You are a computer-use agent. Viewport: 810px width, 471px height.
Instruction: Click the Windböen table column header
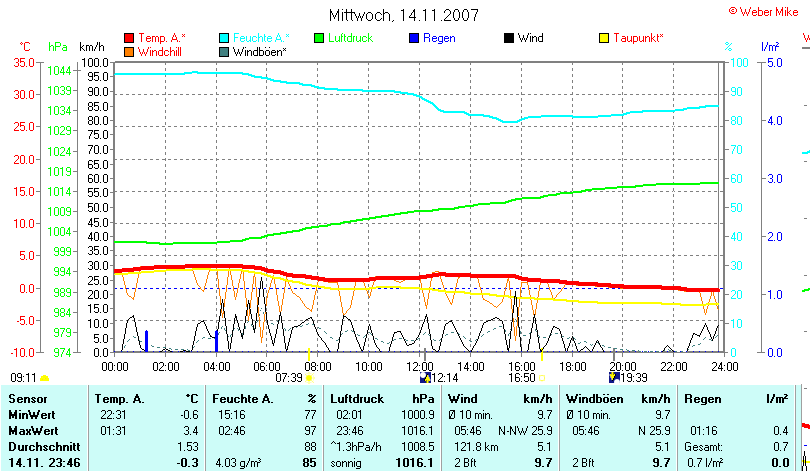coord(595,399)
